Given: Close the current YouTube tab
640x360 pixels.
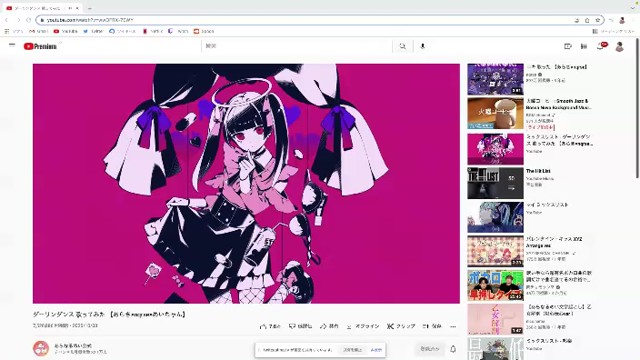Looking at the screenshot, I should tap(77, 8).
